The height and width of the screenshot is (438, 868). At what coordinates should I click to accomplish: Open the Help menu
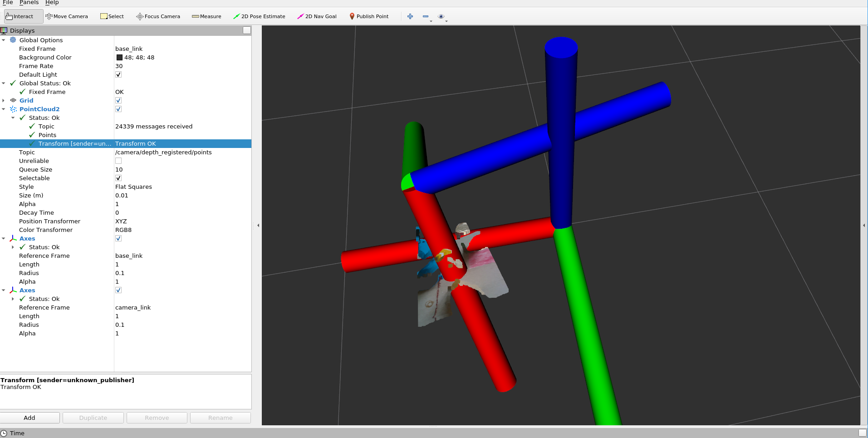(52, 3)
